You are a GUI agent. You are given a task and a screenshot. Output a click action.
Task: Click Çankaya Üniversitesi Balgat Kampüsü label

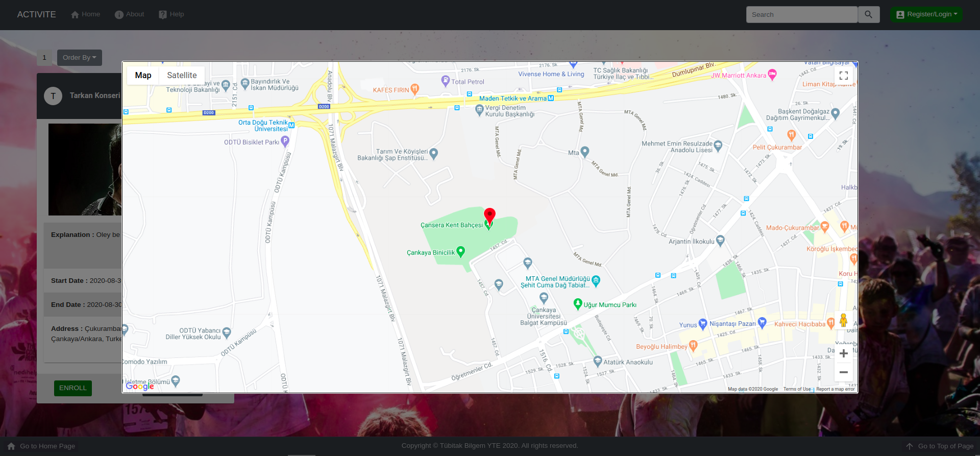point(544,317)
